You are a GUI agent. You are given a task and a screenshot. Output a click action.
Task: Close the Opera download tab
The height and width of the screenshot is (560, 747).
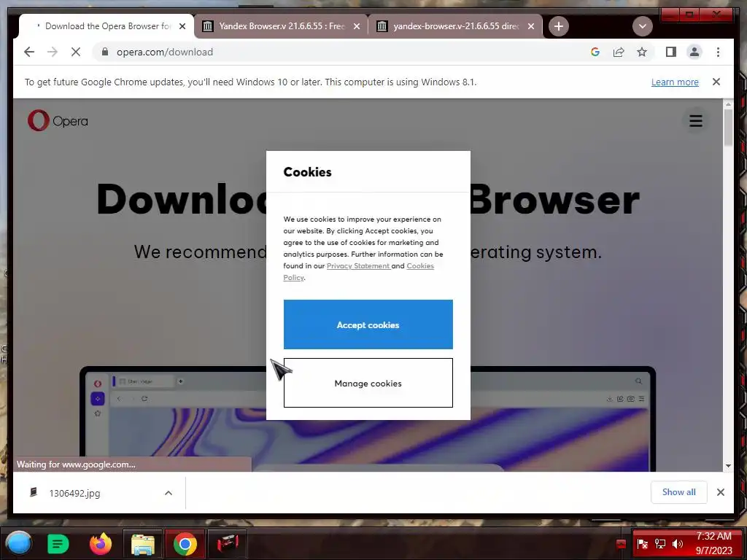point(182,27)
